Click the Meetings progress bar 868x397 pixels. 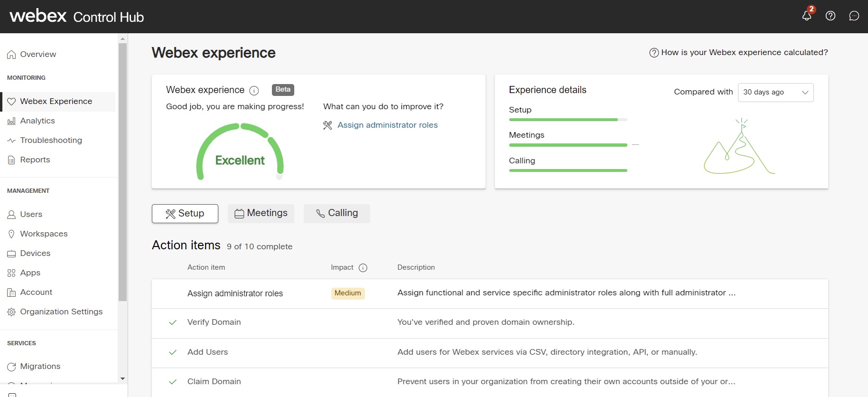[x=568, y=145]
